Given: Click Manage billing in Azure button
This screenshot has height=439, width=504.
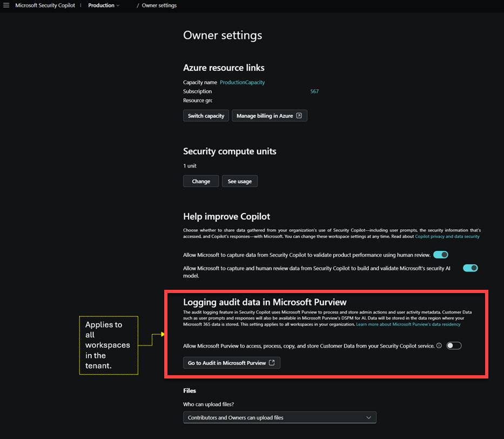Looking at the screenshot, I should point(270,116).
